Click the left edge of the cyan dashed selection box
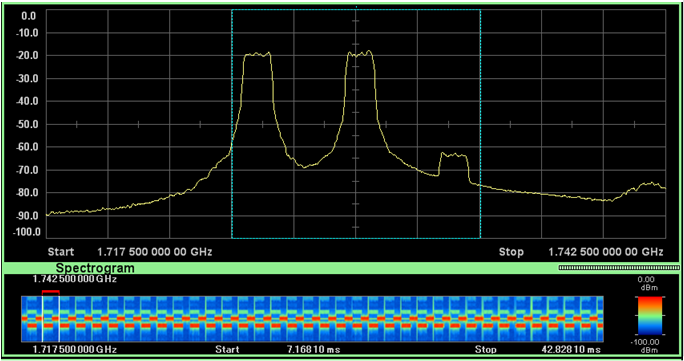The height and width of the screenshot is (361, 684). 232,124
